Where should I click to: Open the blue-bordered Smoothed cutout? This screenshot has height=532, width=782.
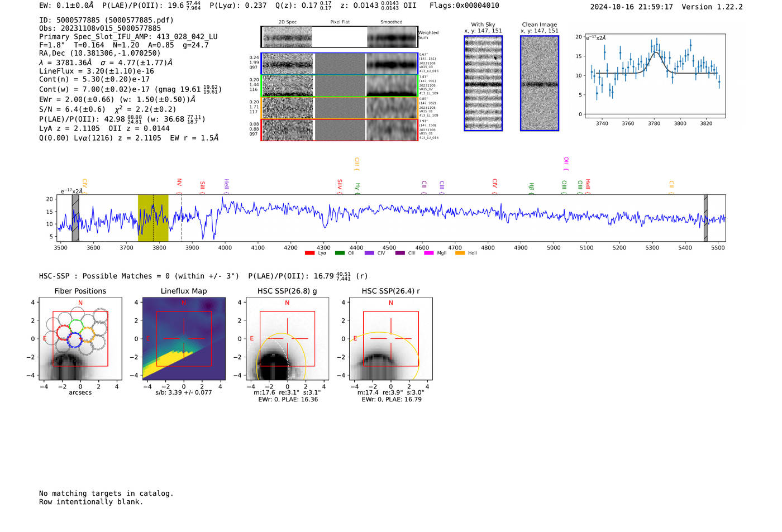392,64
